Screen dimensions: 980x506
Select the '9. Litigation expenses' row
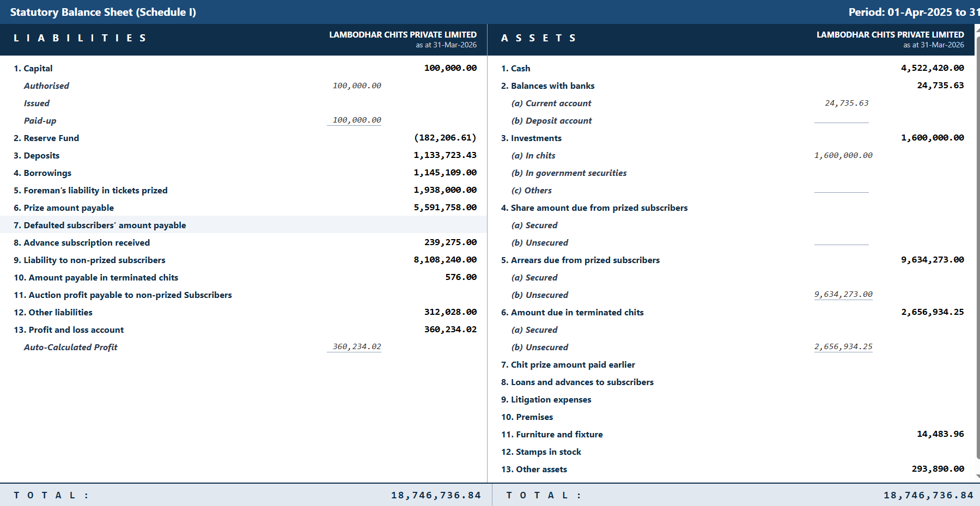(x=731, y=399)
